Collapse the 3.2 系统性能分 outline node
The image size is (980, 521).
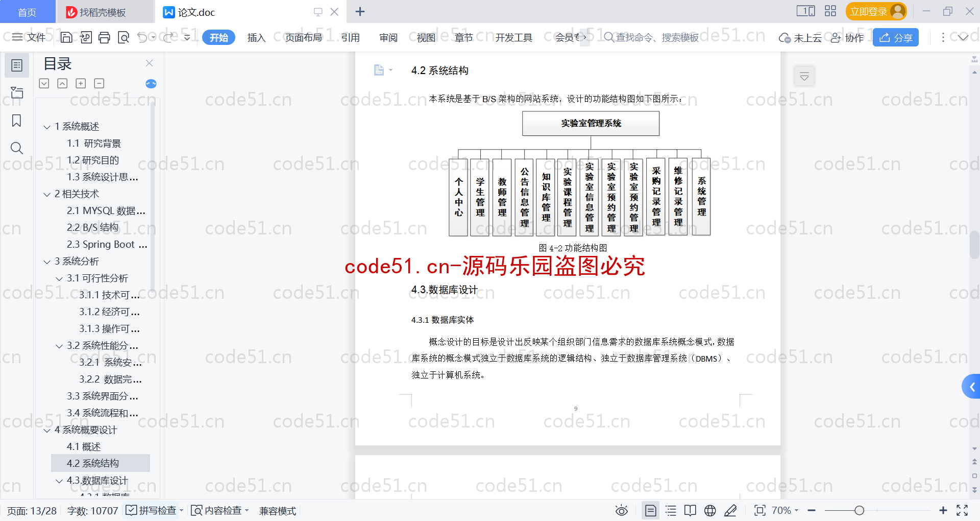pos(59,346)
